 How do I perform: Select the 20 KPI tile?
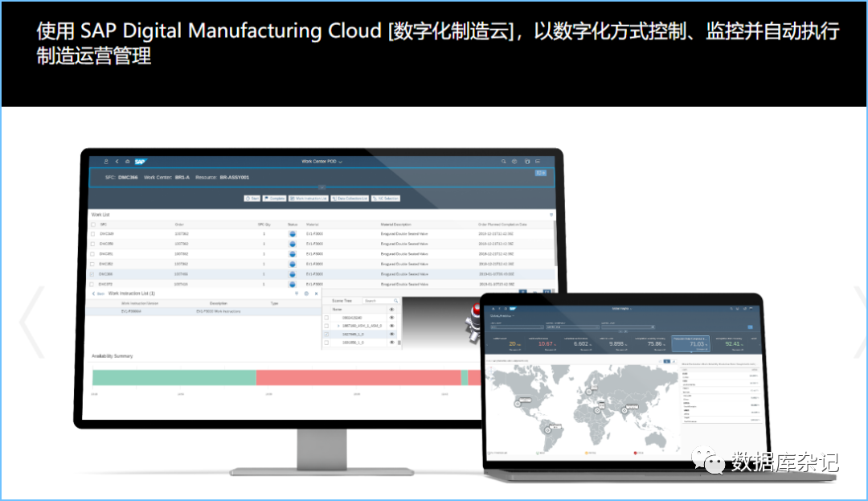tap(506, 343)
